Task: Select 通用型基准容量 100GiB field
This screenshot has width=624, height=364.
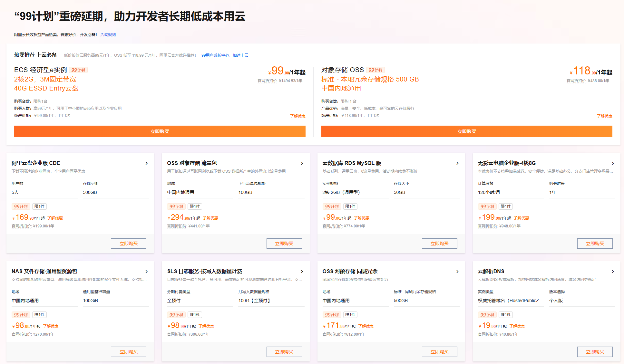Action: [x=116, y=301]
